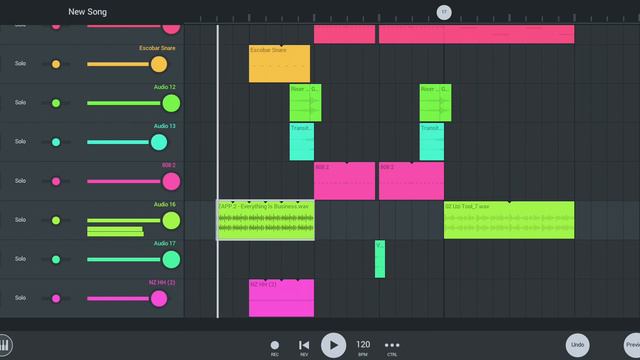This screenshot has height=360, width=640.
Task: Open the CTRL three-dots menu
Action: click(392, 345)
